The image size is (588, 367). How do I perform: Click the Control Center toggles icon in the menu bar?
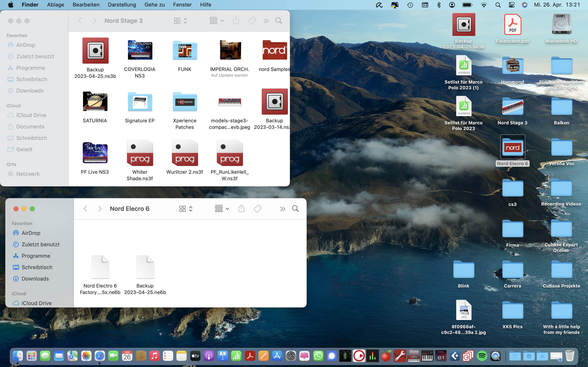tap(511, 5)
